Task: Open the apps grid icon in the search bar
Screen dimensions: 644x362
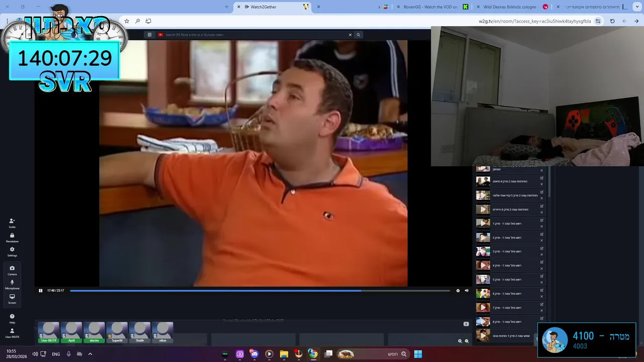Action: point(149,35)
